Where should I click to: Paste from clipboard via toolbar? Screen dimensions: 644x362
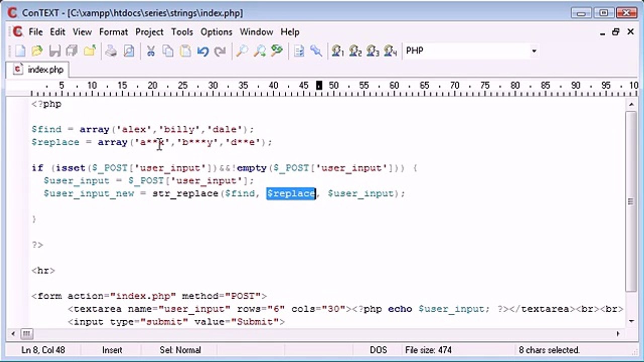pyautogui.click(x=186, y=51)
